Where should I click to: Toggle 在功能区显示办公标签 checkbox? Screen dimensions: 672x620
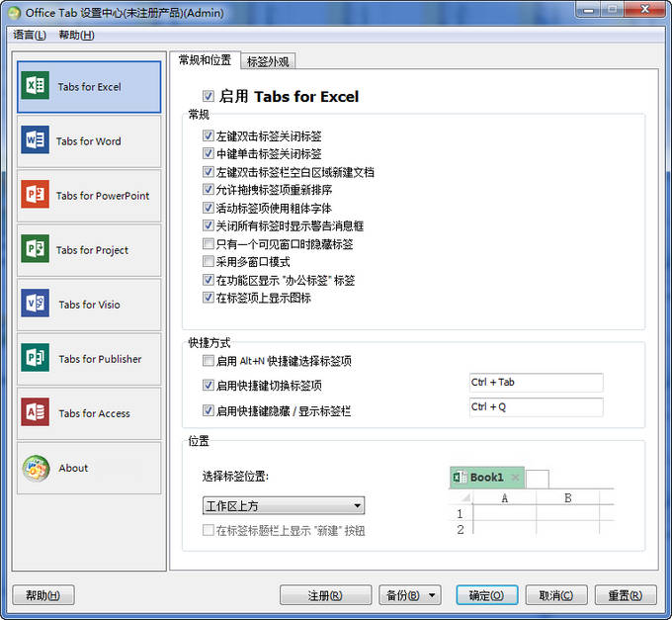click(209, 280)
